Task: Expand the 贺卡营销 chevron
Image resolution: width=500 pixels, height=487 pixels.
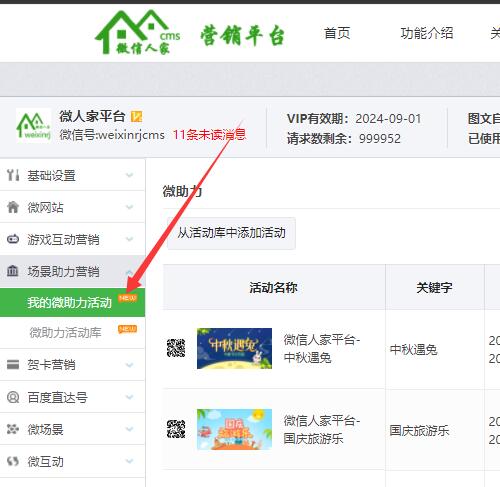Action: click(130, 365)
